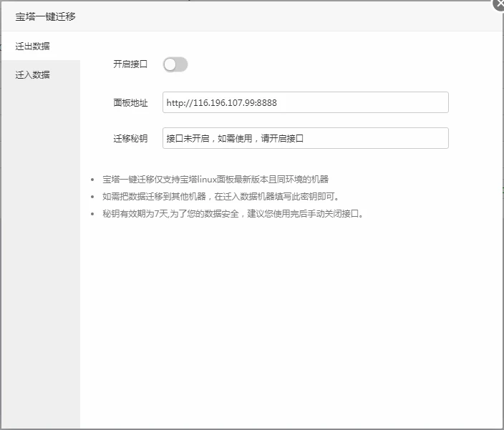Enable the 开启接口 toggle switch
504x430 pixels.
pyautogui.click(x=175, y=64)
